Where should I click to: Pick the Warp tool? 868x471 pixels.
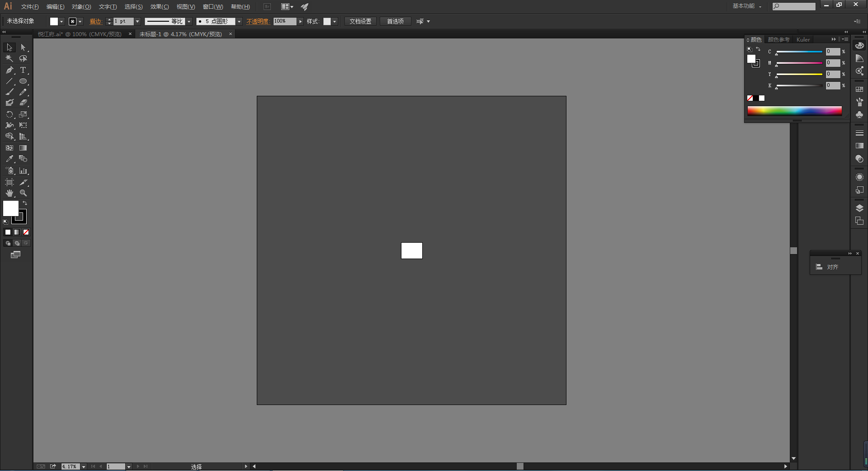9,125
